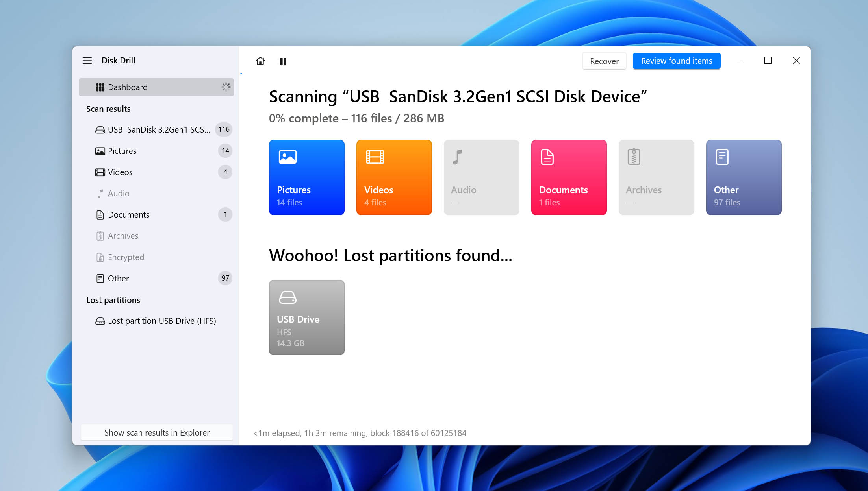Click the drive icon beside USB SanDisk entry
The image size is (868, 491).
[x=100, y=130]
